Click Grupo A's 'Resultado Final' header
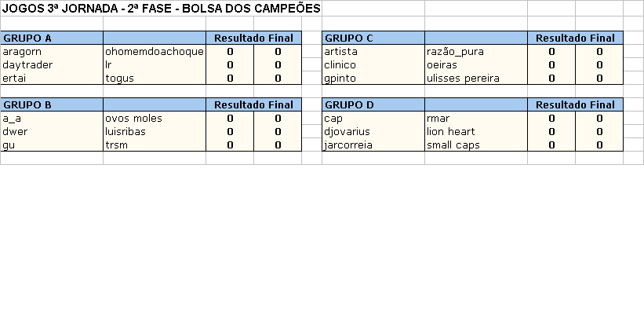 coord(253,38)
